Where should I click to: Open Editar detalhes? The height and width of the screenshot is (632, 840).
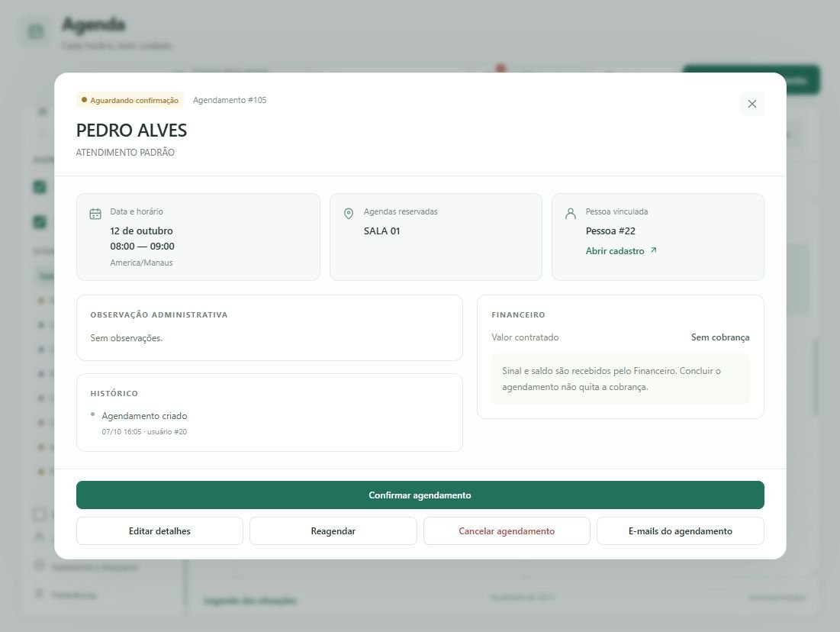click(159, 530)
